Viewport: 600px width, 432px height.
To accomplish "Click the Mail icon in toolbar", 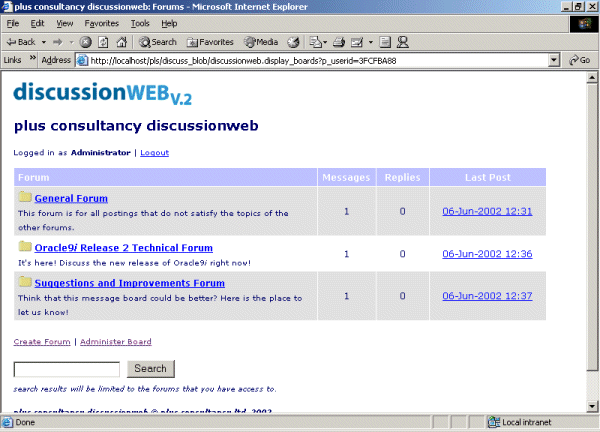I will click(318, 42).
